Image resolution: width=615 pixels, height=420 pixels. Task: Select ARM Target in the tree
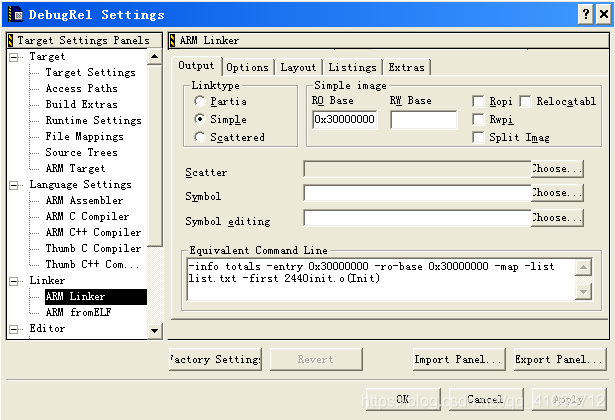[75, 169]
